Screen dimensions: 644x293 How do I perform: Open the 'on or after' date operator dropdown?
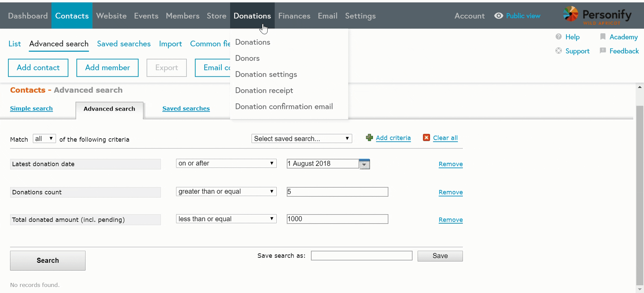pos(226,164)
